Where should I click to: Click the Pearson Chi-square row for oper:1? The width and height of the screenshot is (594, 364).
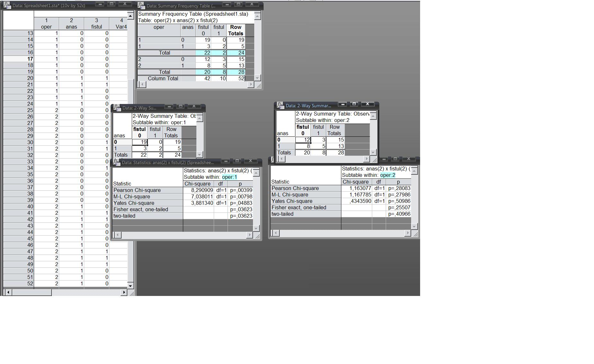tap(148, 190)
